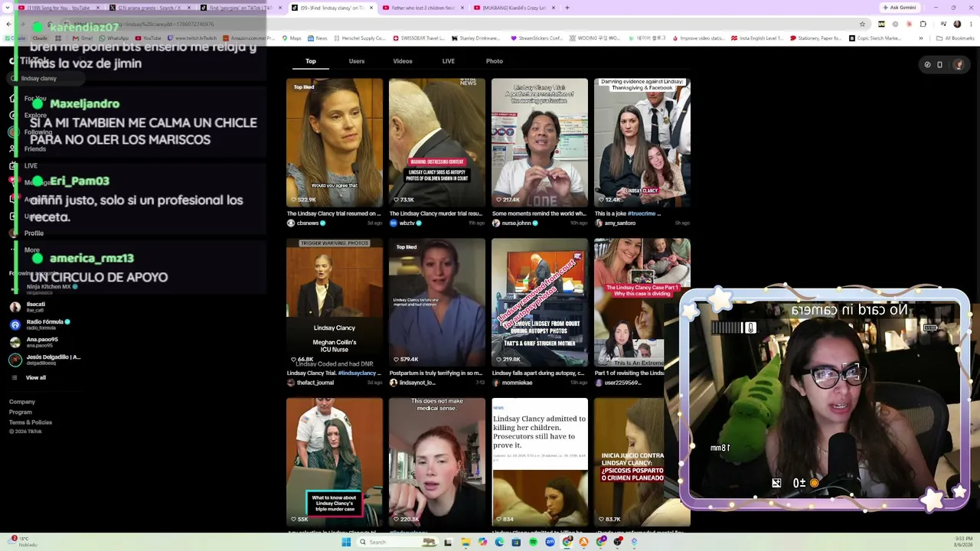This screenshot has width=980, height=551.
Task: Open the wbztv autopsy photos video
Action: point(437,142)
